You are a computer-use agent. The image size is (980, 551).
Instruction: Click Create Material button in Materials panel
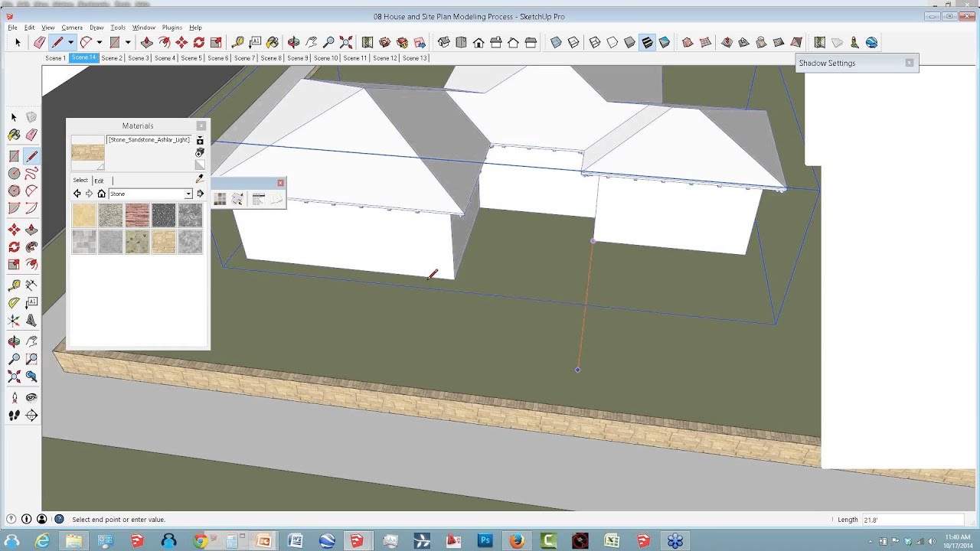click(200, 152)
